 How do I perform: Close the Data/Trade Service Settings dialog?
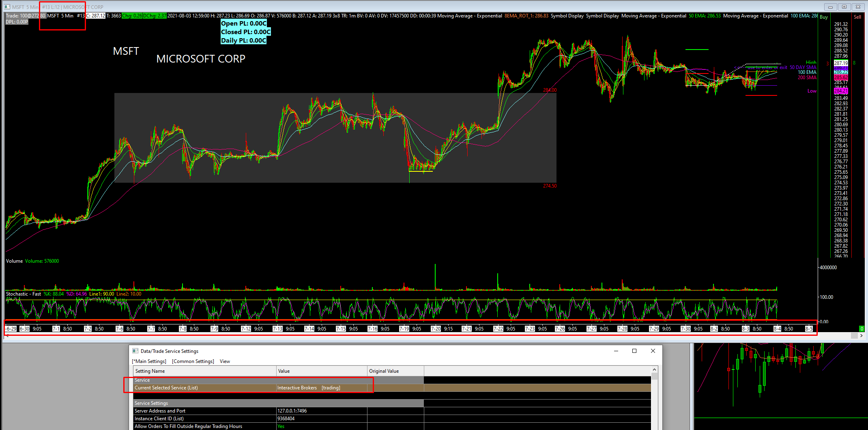653,351
